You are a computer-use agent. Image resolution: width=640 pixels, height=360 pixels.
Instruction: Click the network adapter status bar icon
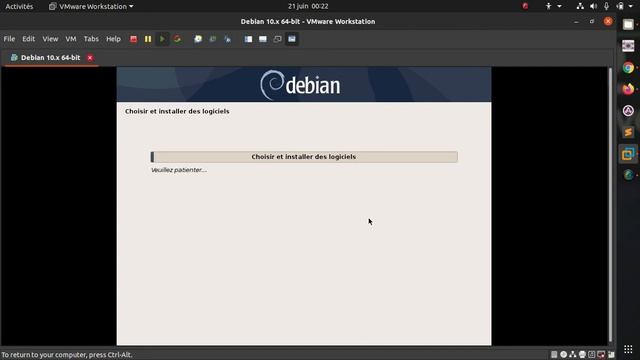[573, 354]
